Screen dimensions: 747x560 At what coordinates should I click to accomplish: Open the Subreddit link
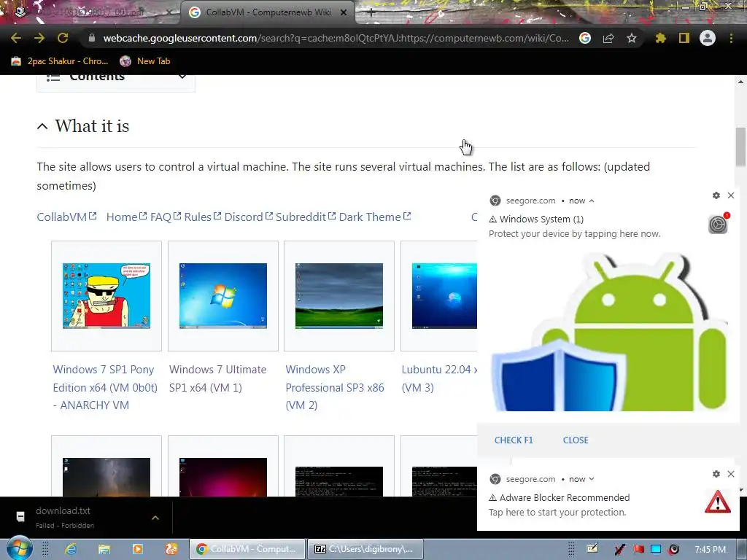[x=306, y=217]
